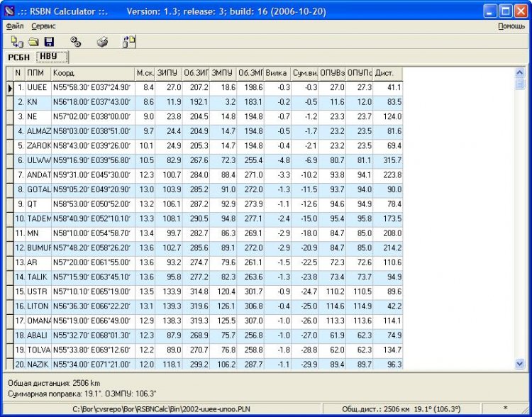Screen dimensions: 532x417
Task: Click the Вилка column header
Action: [277, 73]
